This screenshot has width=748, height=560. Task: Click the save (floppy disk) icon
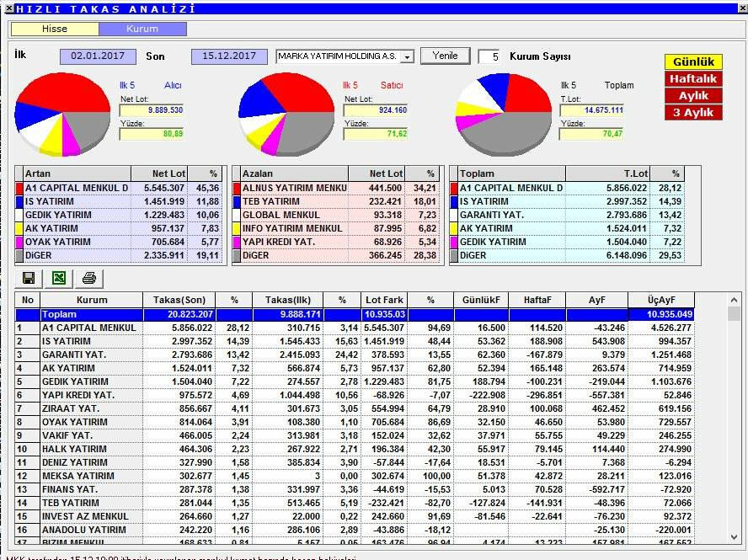(x=29, y=278)
